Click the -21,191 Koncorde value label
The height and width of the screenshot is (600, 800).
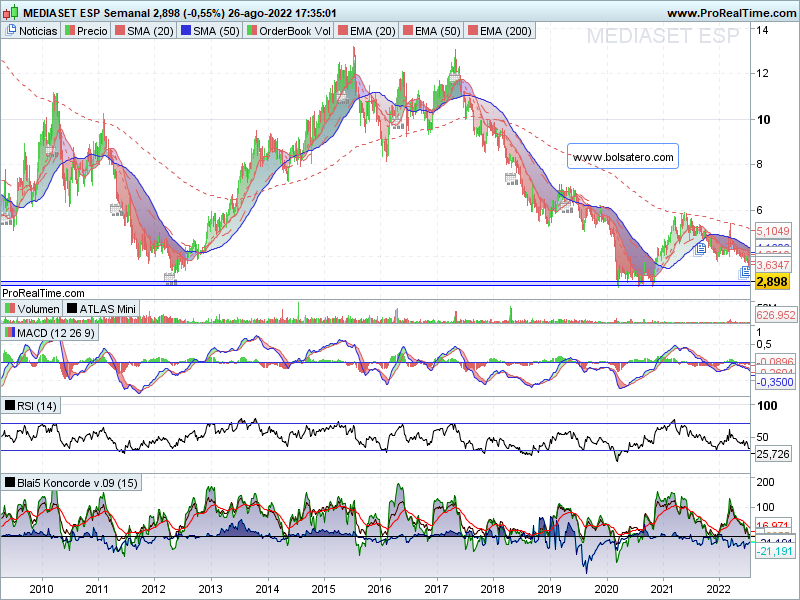click(x=774, y=551)
